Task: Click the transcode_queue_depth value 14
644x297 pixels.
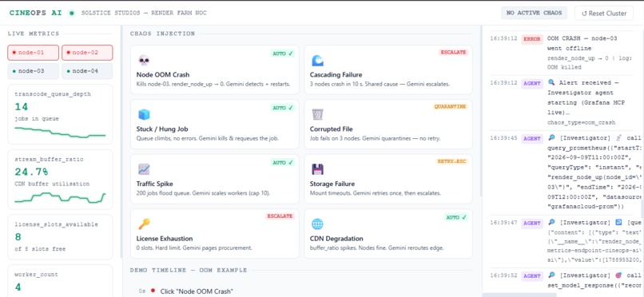Action: [x=22, y=107]
